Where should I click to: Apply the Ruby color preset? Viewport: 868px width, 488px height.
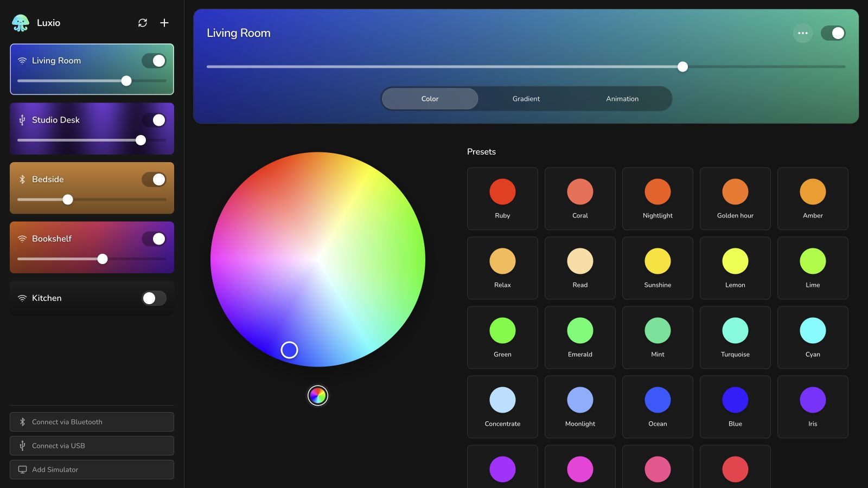pos(502,198)
